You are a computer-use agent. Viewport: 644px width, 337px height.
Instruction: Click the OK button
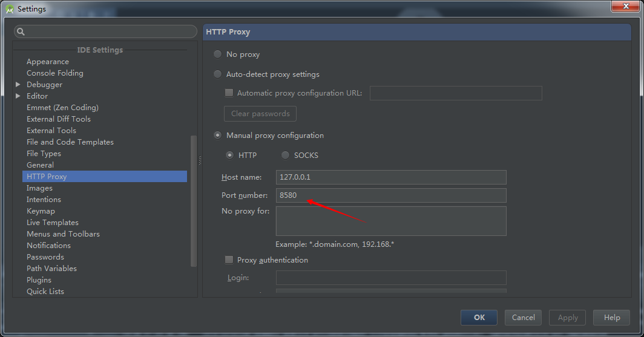479,317
